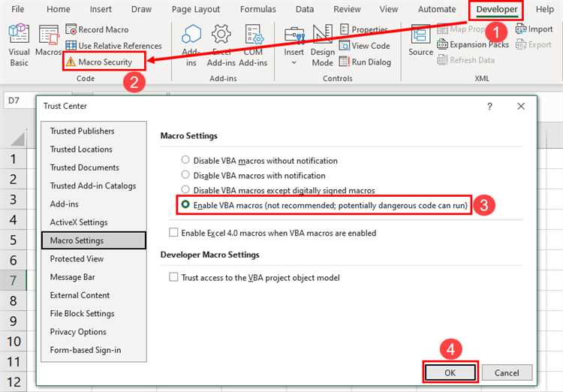563x392 pixels.
Task: Check Trust access to VBA project model
Action: click(x=173, y=277)
